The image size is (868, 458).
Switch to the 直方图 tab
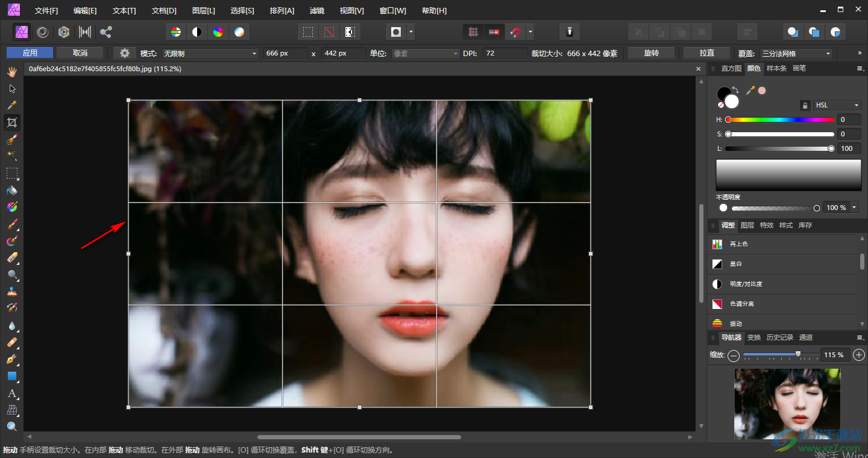click(731, 69)
